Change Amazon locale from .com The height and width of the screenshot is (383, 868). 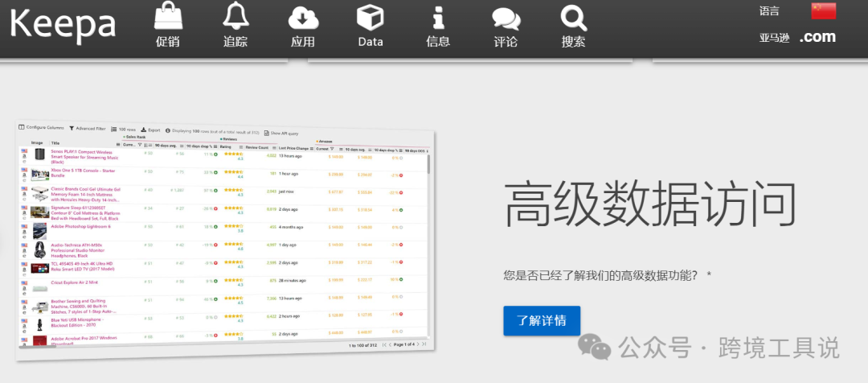tap(817, 37)
